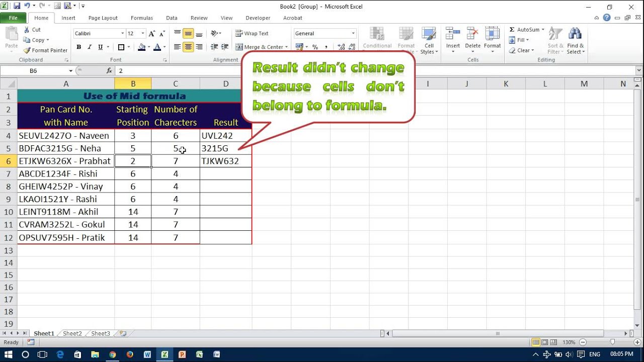Screen dimensions: 644x362
Task: Apply a fill color to the cell
Action: coord(141,47)
